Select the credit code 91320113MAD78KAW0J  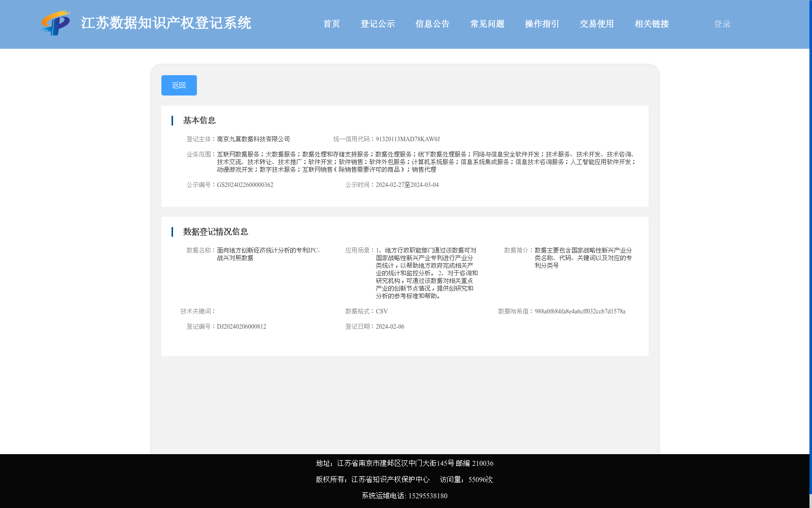(x=408, y=139)
